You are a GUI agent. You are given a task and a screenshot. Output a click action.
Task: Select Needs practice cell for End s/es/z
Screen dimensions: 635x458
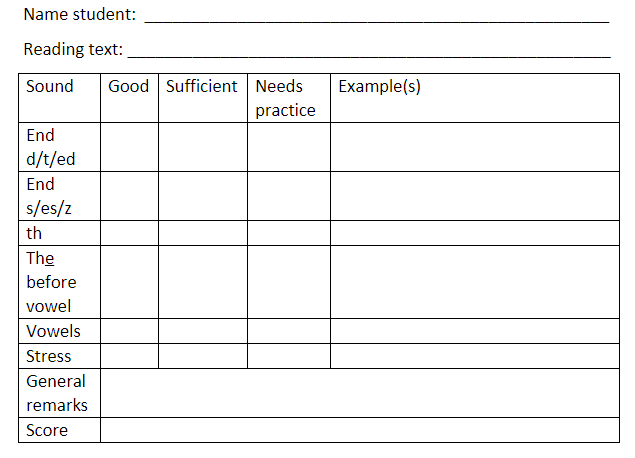tap(289, 196)
